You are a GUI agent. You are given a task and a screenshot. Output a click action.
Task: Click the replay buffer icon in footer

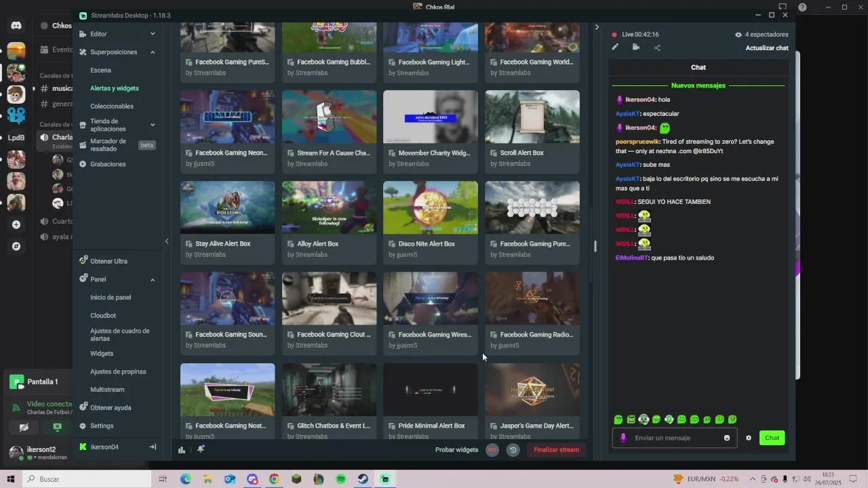tap(513, 449)
